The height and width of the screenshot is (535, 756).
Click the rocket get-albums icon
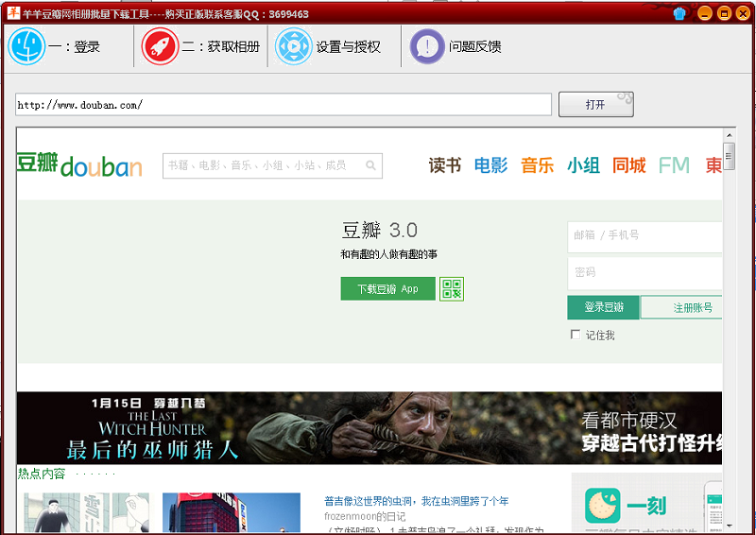pos(160,46)
